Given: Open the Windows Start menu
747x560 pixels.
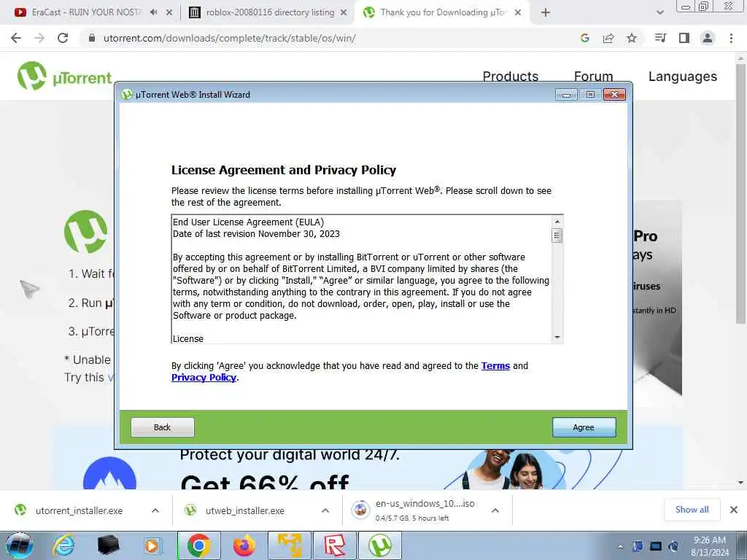Looking at the screenshot, I should pyautogui.click(x=20, y=545).
